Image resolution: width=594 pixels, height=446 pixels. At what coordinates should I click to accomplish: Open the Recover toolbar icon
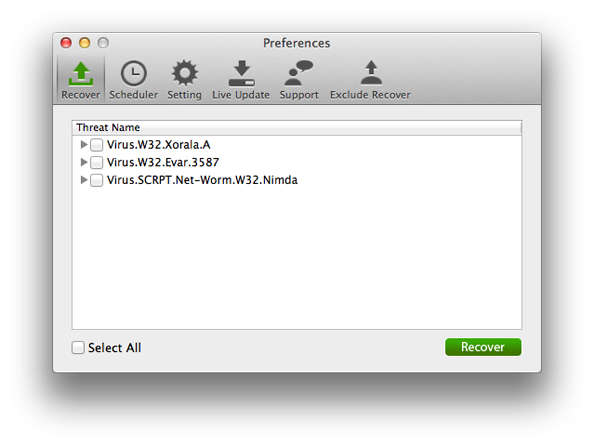81,74
